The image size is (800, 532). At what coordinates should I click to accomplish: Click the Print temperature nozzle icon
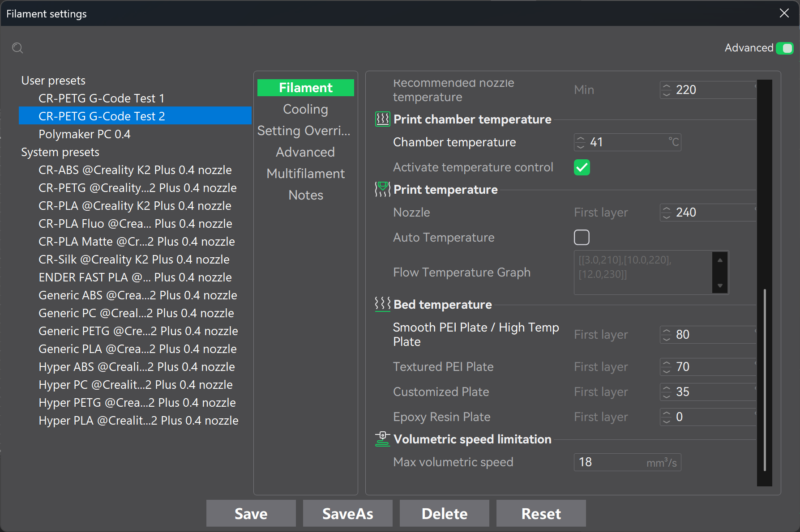pos(383,190)
